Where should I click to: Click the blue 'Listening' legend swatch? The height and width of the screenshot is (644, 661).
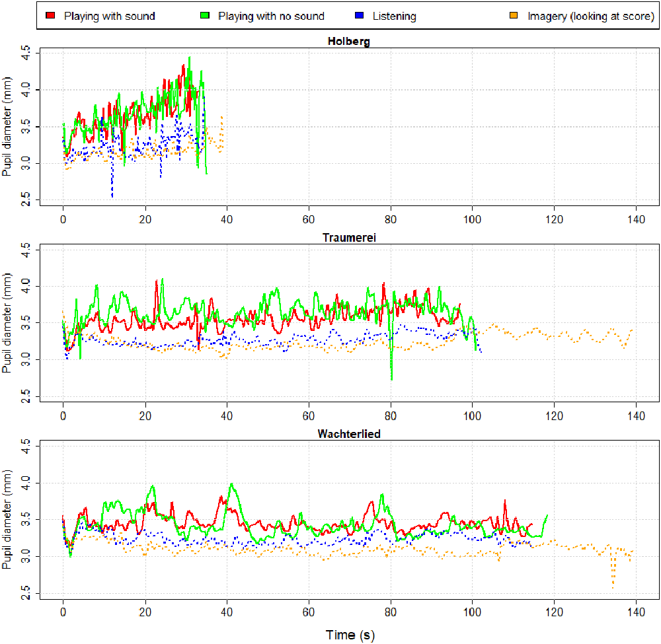point(359,16)
